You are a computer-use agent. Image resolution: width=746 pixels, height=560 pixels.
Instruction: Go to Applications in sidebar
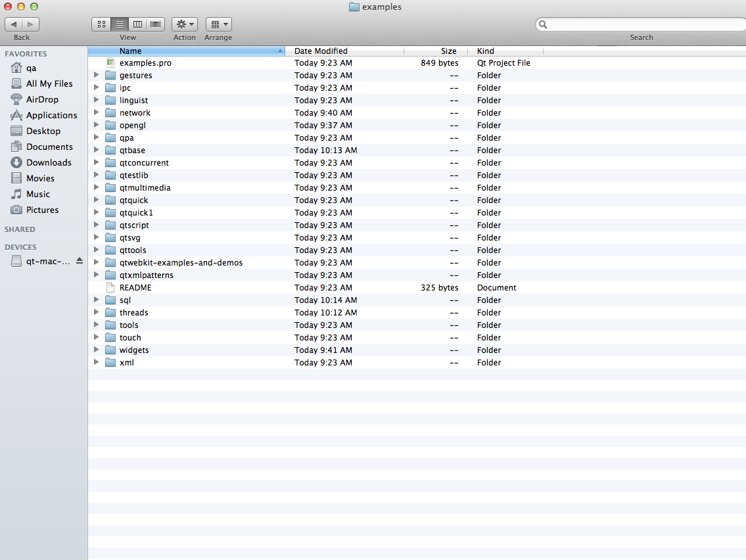coord(51,115)
